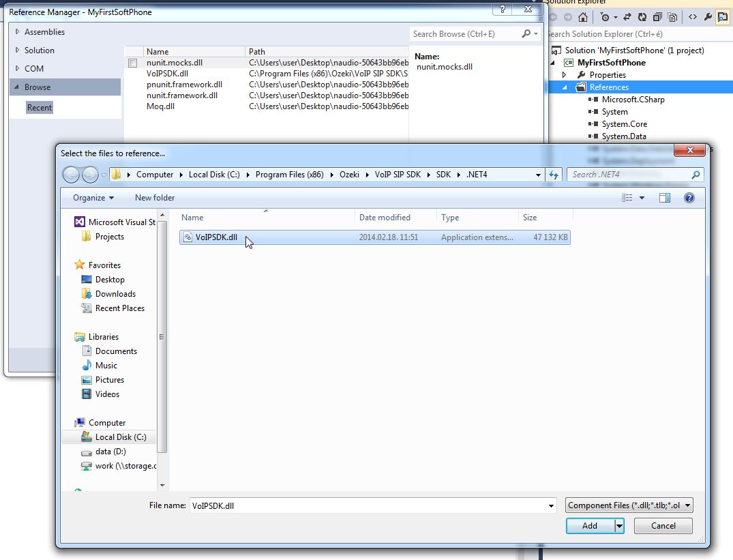Open address bar history dropdown
This screenshot has height=560, width=733.
[538, 175]
